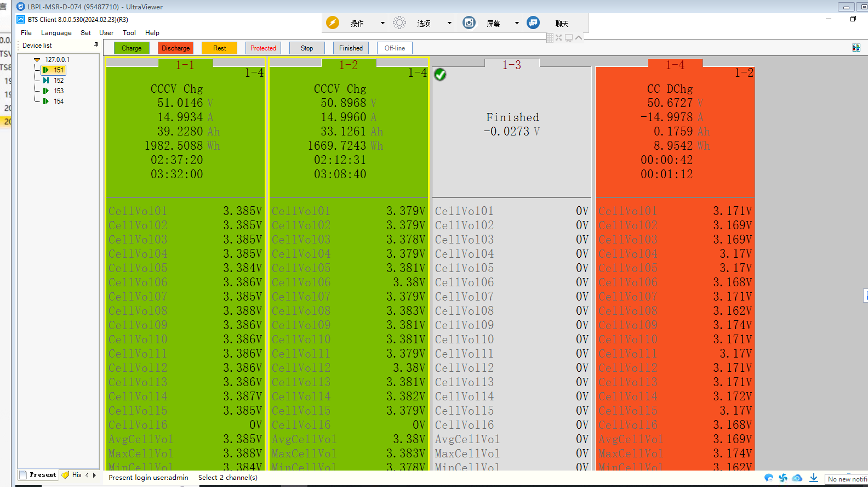Viewport: 868px width, 487px height.
Task: Click the play icon beside device 151
Action: [x=46, y=70]
